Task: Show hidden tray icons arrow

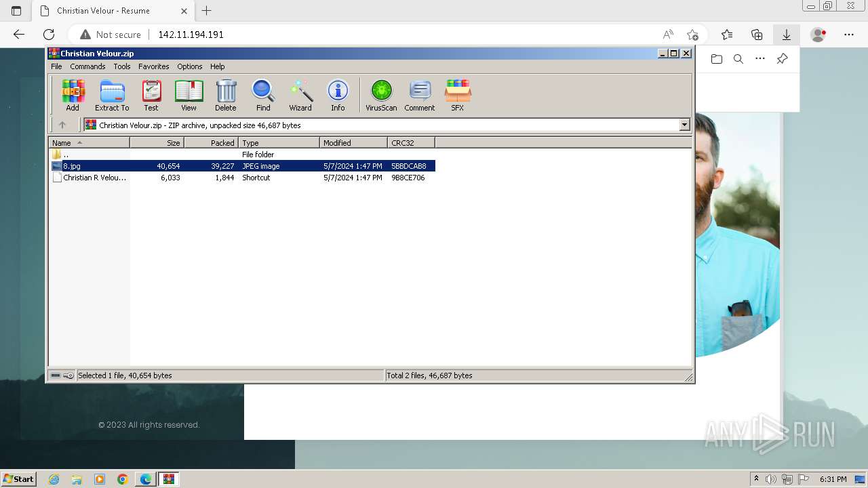Action: pos(756,479)
